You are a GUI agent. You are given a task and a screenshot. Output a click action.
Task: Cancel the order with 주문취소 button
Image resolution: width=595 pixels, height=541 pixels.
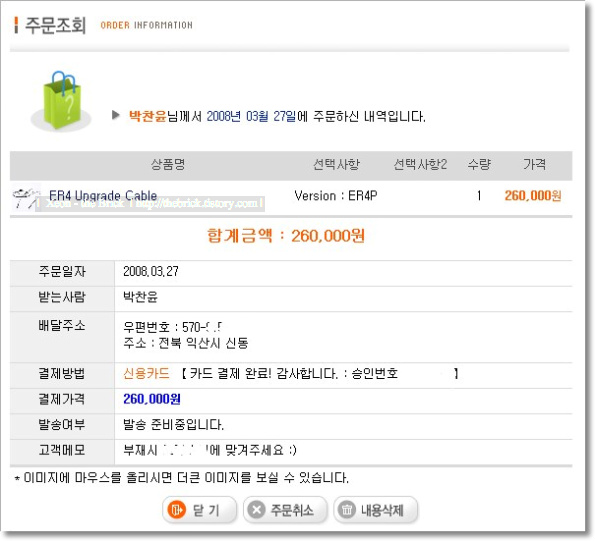(285, 510)
